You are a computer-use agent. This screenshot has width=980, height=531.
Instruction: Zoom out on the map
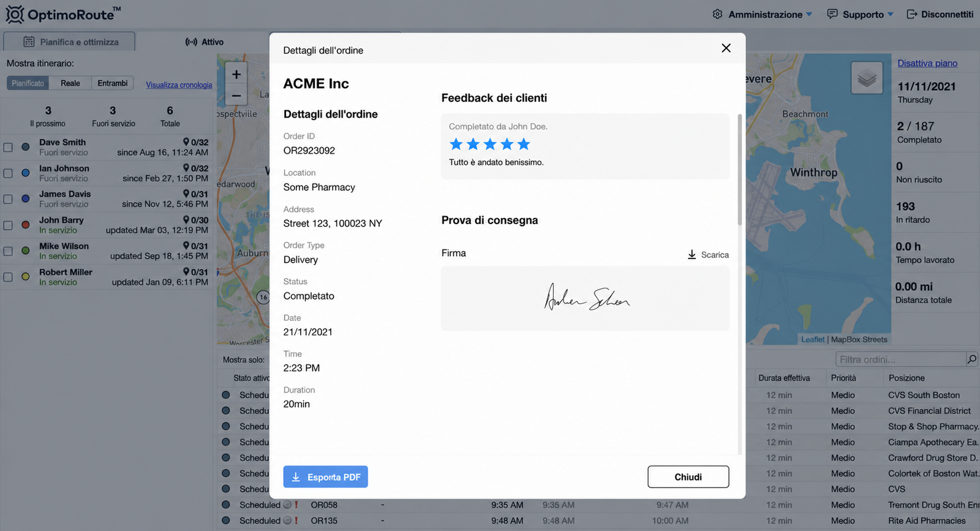[x=236, y=96]
